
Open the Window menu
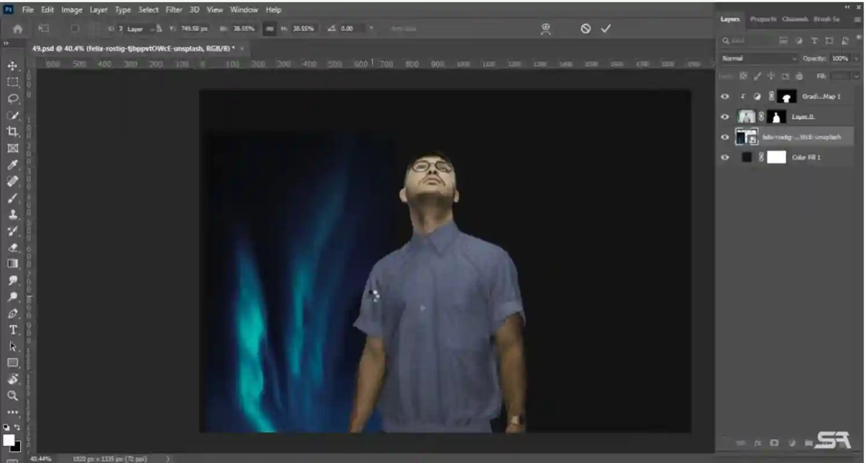244,10
